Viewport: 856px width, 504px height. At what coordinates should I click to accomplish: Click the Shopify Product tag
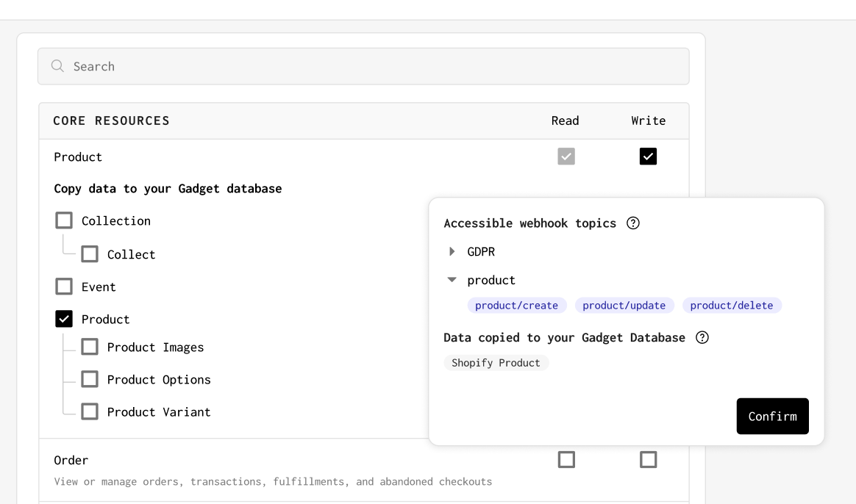pos(496,363)
